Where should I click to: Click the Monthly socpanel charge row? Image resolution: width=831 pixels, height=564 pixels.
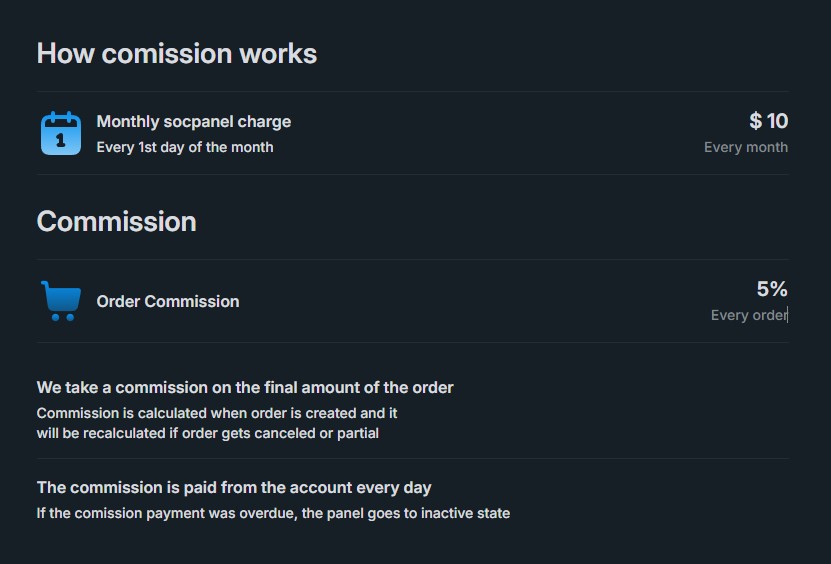413,133
